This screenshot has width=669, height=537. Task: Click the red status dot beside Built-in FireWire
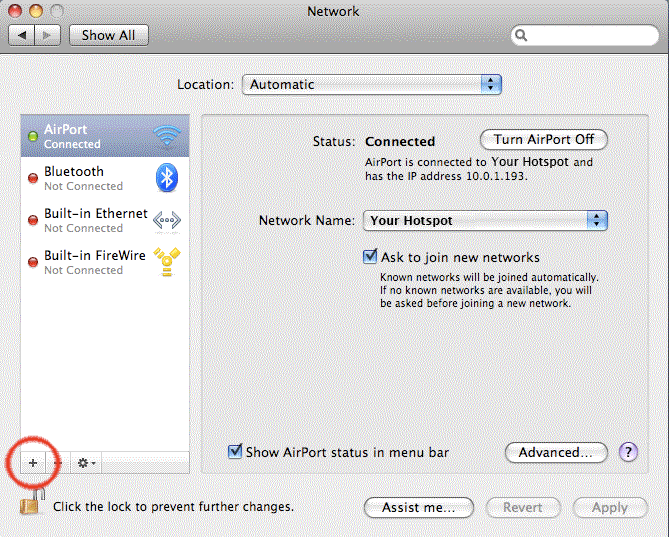pos(33,262)
